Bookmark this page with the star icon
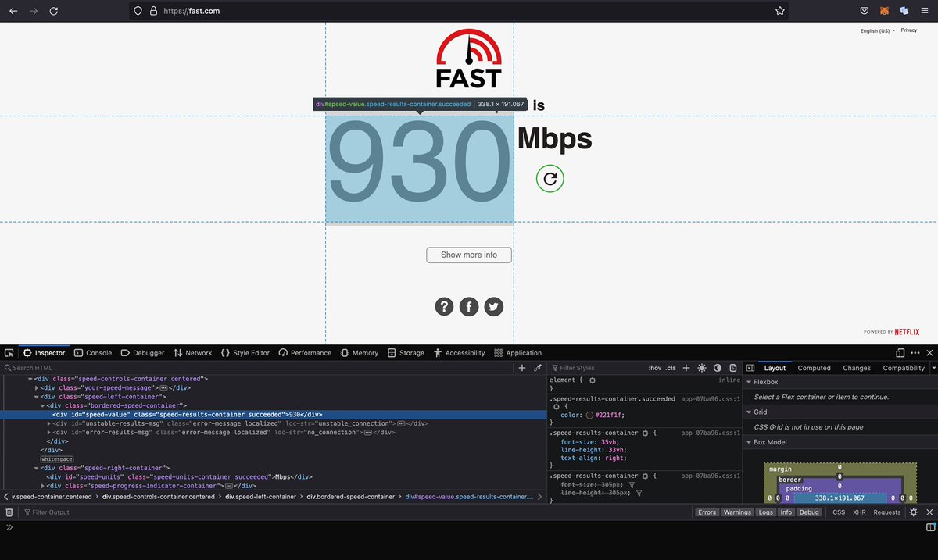The width and height of the screenshot is (938, 560). [x=780, y=11]
